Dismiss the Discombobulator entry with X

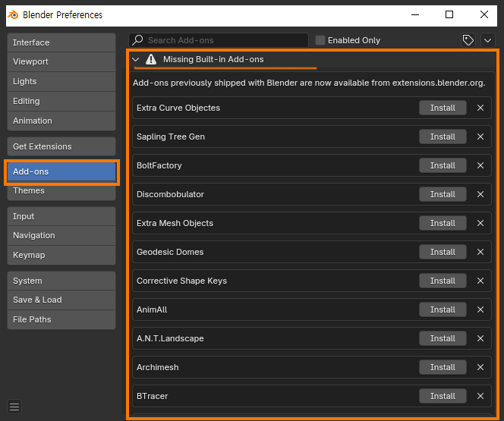pyautogui.click(x=480, y=194)
